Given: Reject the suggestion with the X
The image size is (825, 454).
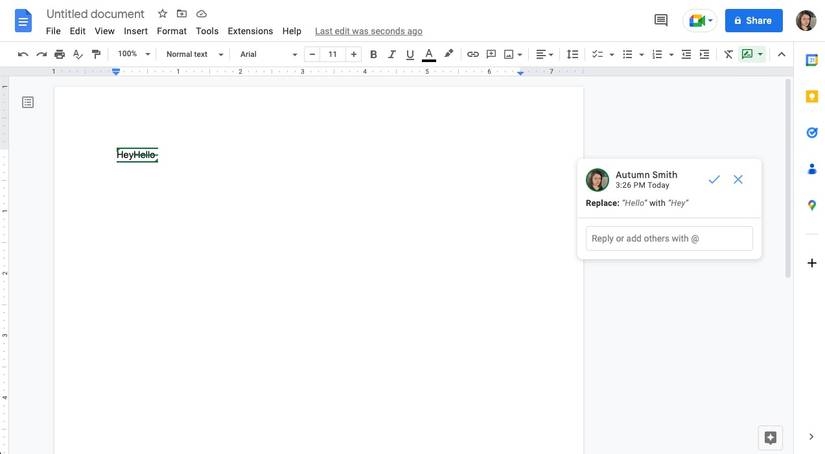Looking at the screenshot, I should click(738, 179).
